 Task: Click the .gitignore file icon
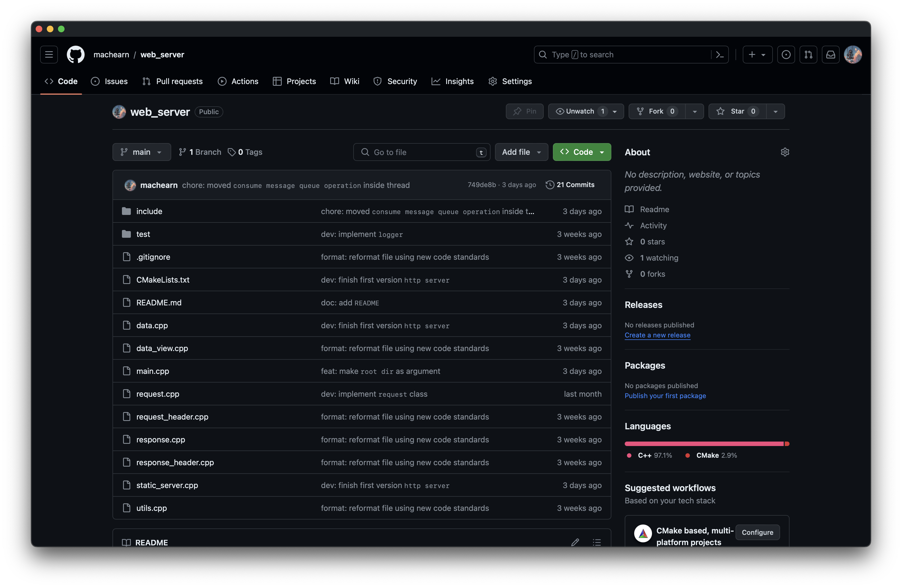coord(127,257)
